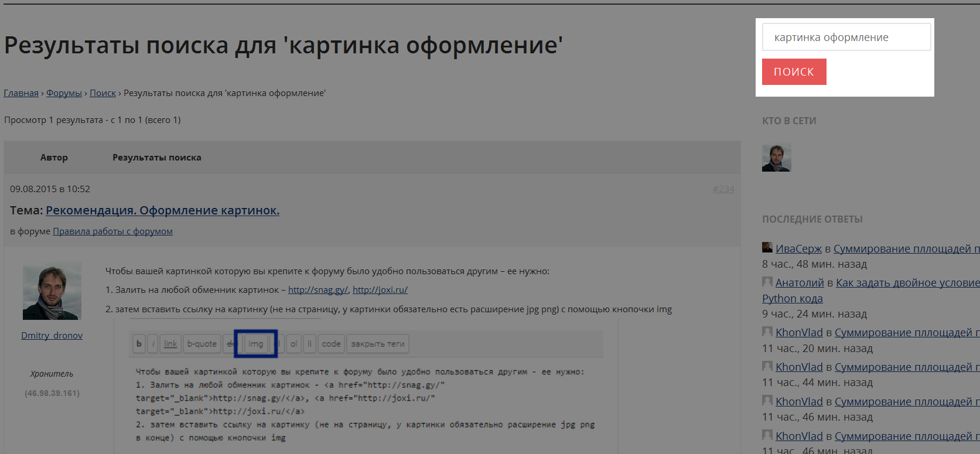980x454 pixels.
Task: Click the '11 час., 44 мин. назад' timestamp
Action: (x=817, y=383)
